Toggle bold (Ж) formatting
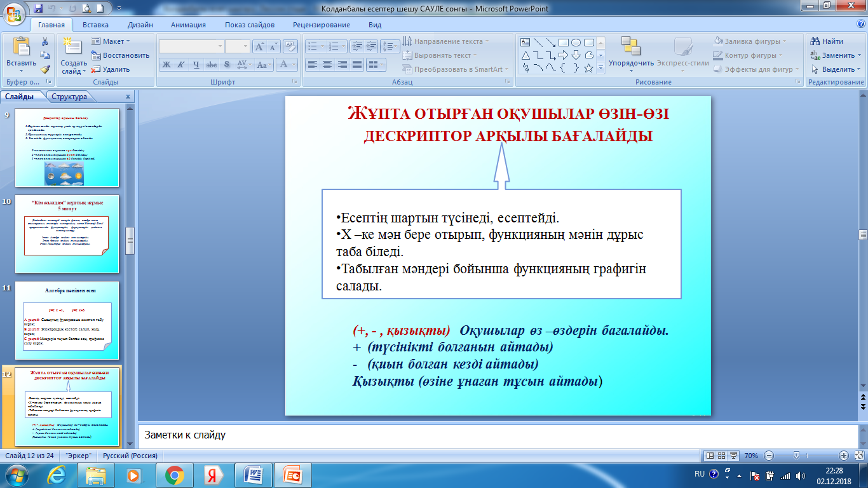Viewport: 868px width, 488px height. [x=166, y=64]
